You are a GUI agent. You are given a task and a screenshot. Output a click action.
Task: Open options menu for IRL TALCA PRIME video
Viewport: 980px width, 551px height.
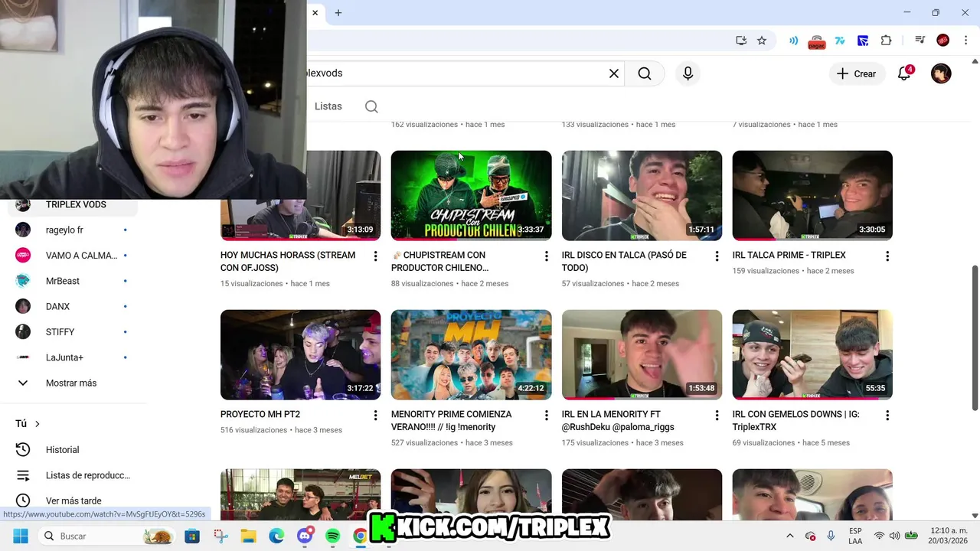coord(887,256)
